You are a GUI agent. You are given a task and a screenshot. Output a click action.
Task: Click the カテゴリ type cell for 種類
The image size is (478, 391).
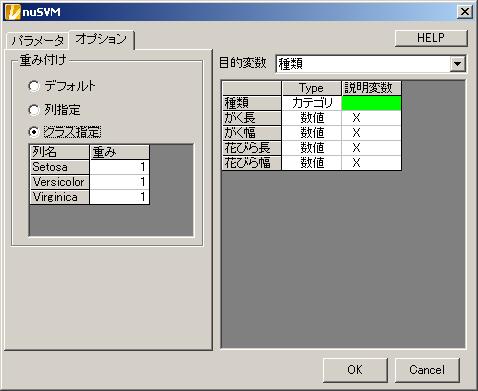click(312, 103)
